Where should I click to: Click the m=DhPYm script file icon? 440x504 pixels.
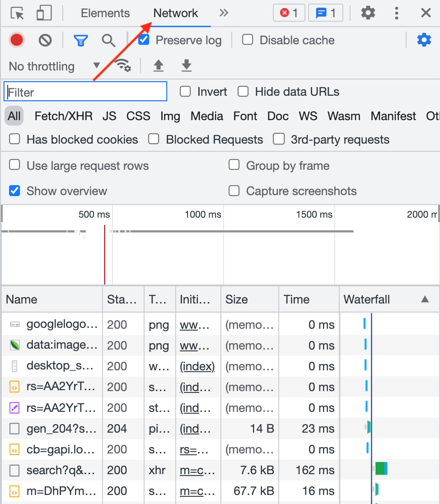pos(14,491)
